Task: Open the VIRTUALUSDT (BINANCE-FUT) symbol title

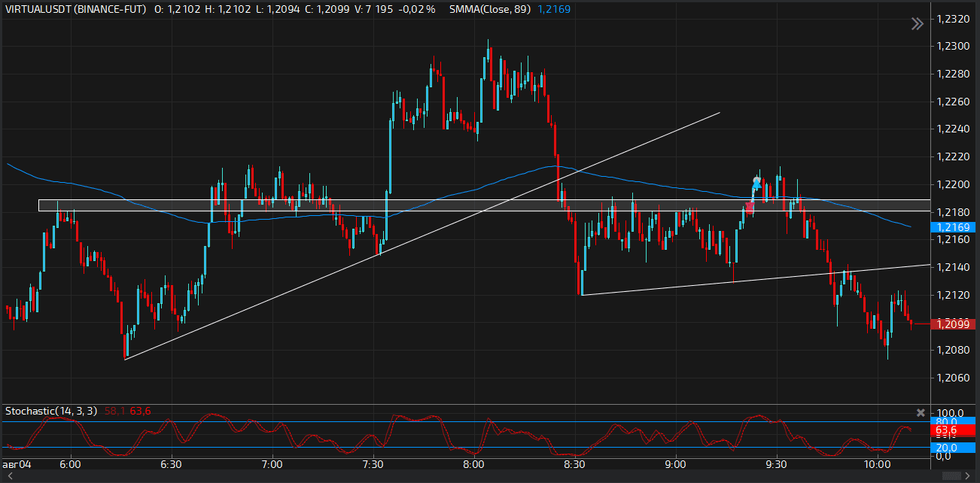Action: click(x=75, y=9)
